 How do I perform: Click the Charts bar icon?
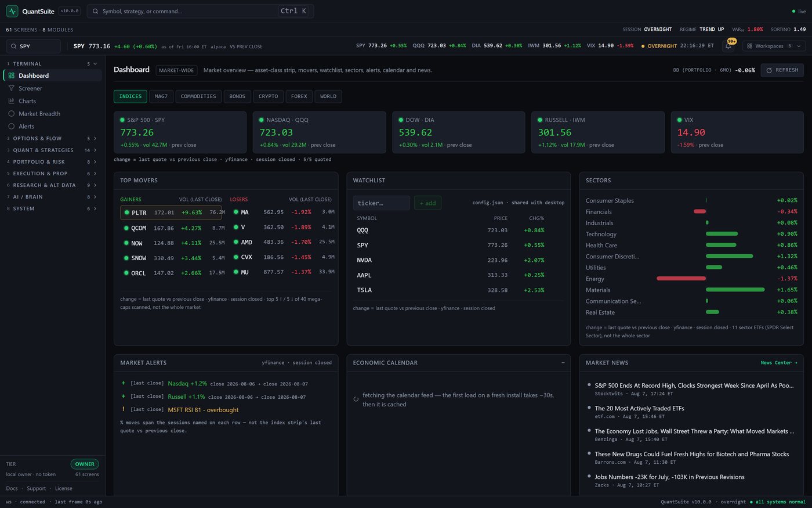coord(11,101)
